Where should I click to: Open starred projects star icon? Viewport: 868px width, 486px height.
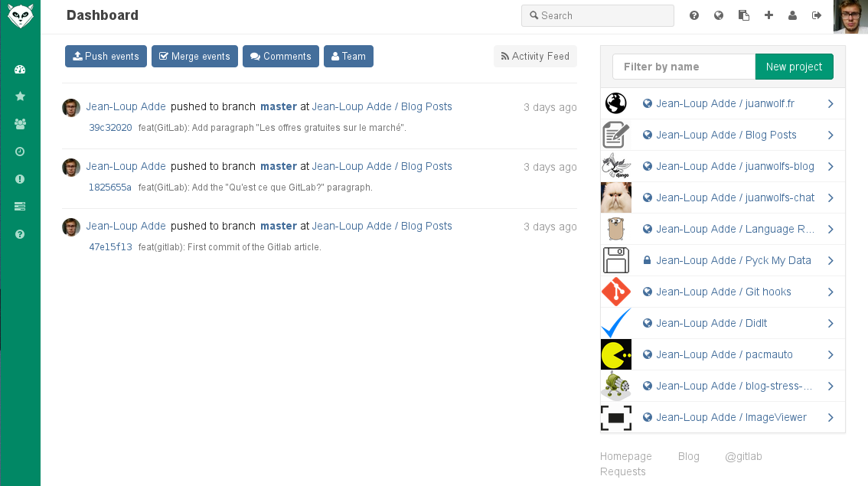pos(20,96)
